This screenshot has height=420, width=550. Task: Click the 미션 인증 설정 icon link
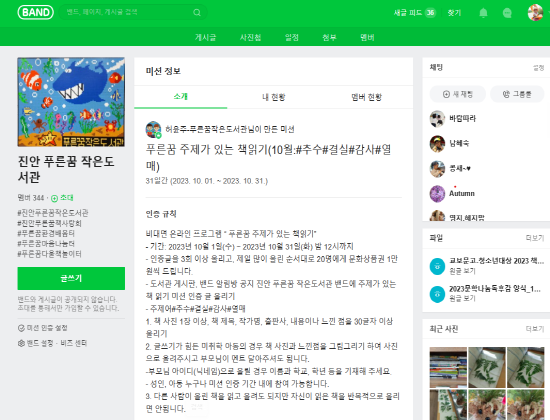tap(21, 328)
